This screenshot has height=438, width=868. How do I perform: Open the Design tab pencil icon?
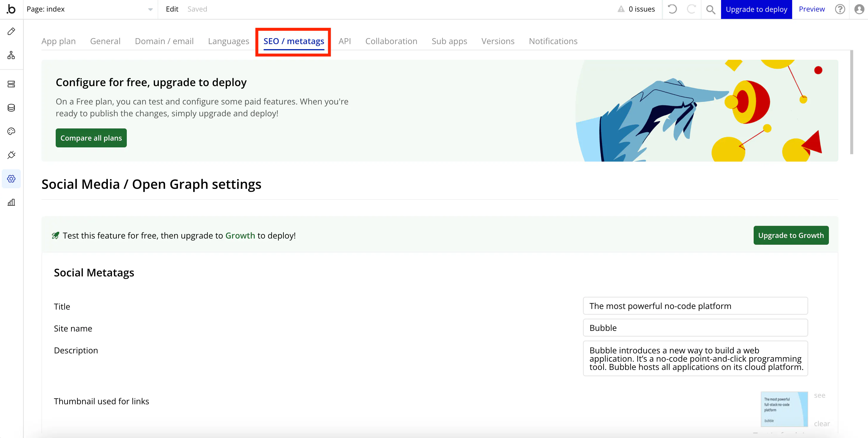tap(11, 31)
